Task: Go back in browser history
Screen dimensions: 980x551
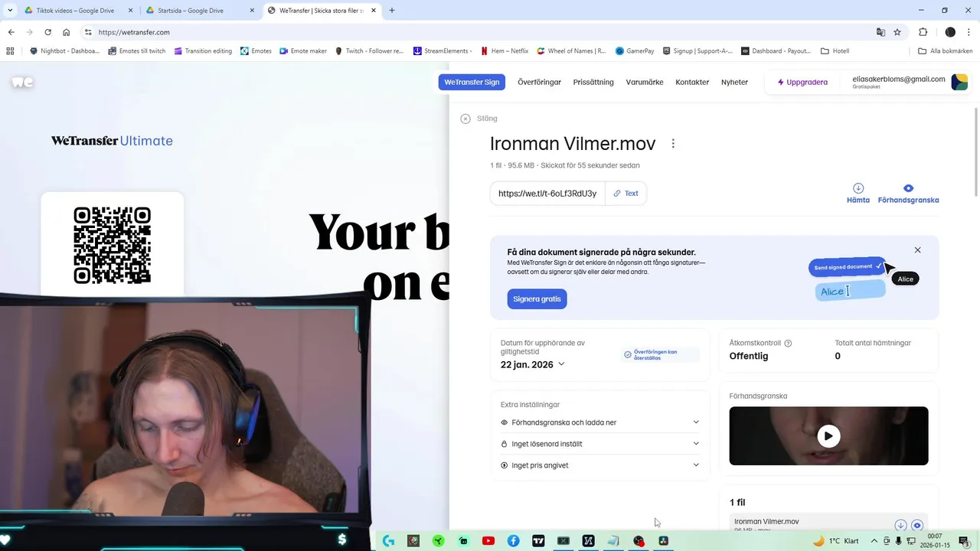Action: (x=11, y=32)
